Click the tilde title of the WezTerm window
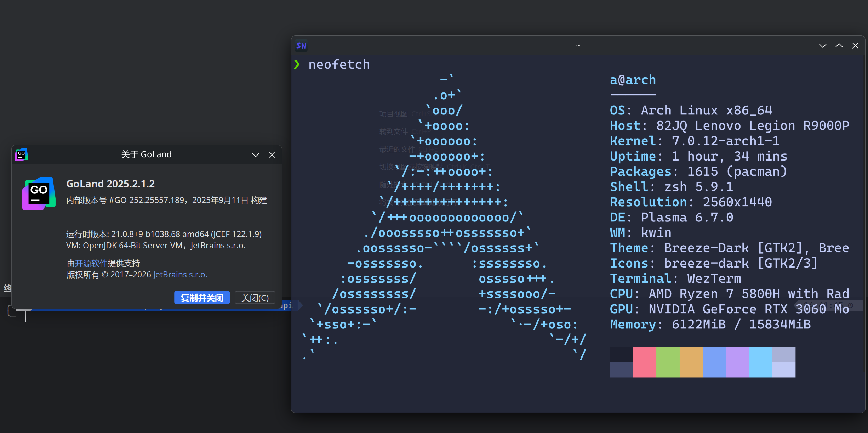868x433 pixels. (578, 45)
